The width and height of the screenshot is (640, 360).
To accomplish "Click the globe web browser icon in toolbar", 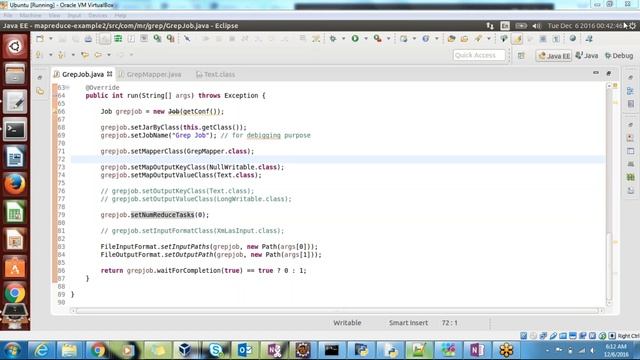I will pyautogui.click(x=573, y=38).
